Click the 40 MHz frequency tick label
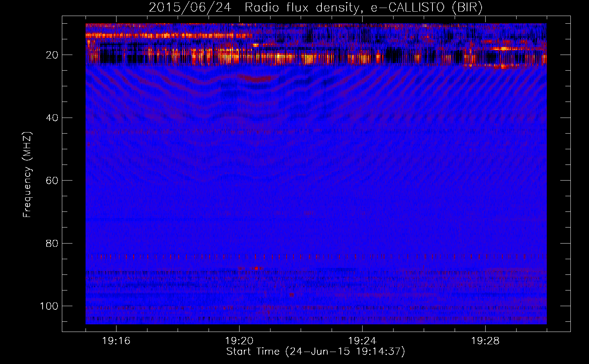This screenshot has height=364, width=589. coord(52,118)
